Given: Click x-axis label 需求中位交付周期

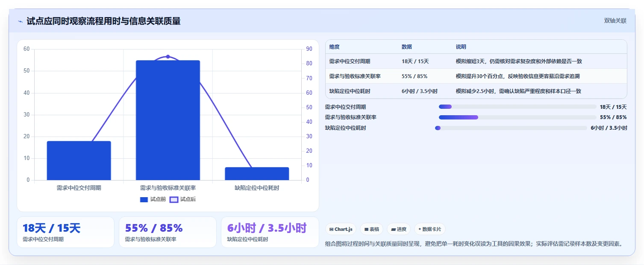Looking at the screenshot, I should tap(79, 188).
